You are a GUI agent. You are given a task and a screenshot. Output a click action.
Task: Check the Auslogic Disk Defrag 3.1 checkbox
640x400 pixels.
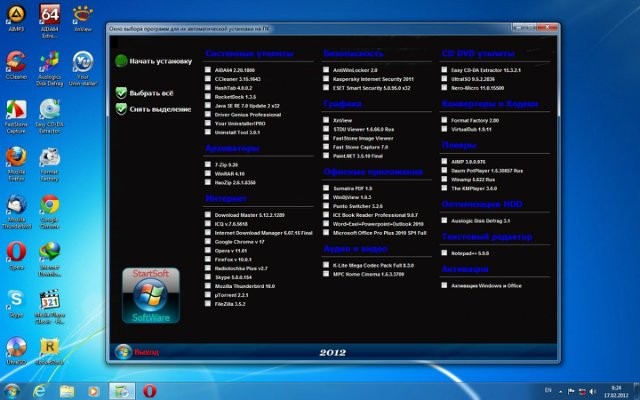coord(444,220)
